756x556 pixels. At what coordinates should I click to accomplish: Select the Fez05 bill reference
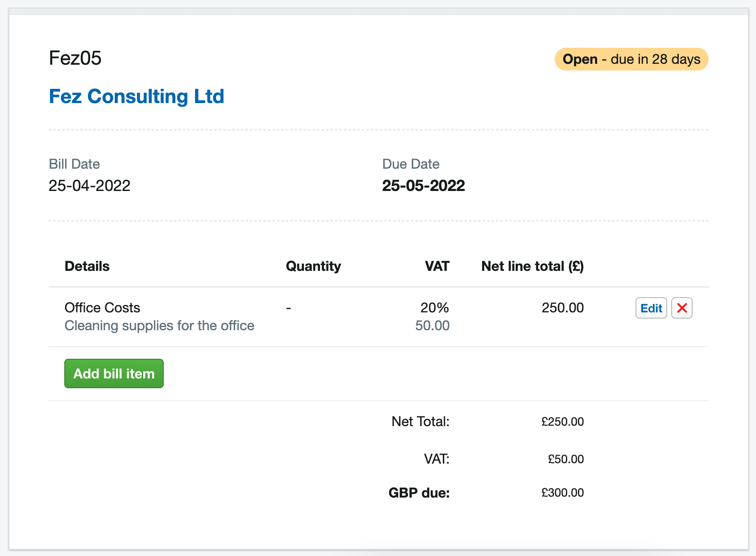click(x=75, y=58)
